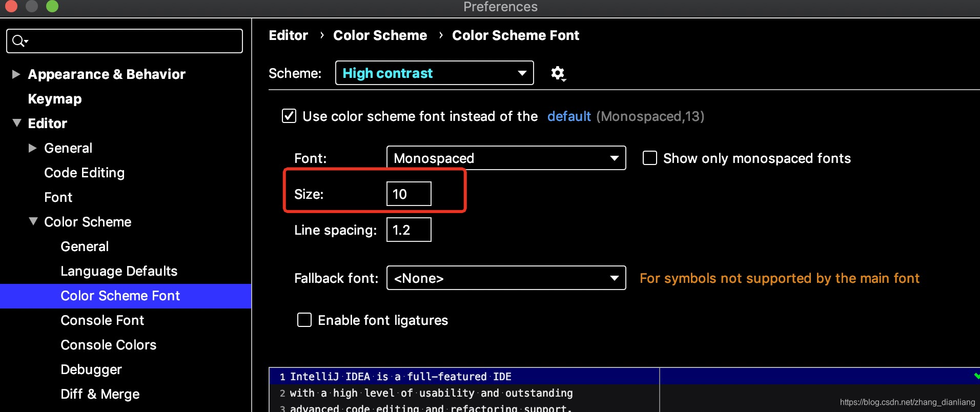Open Console Colors settings
Image resolution: width=980 pixels, height=412 pixels.
(x=109, y=345)
